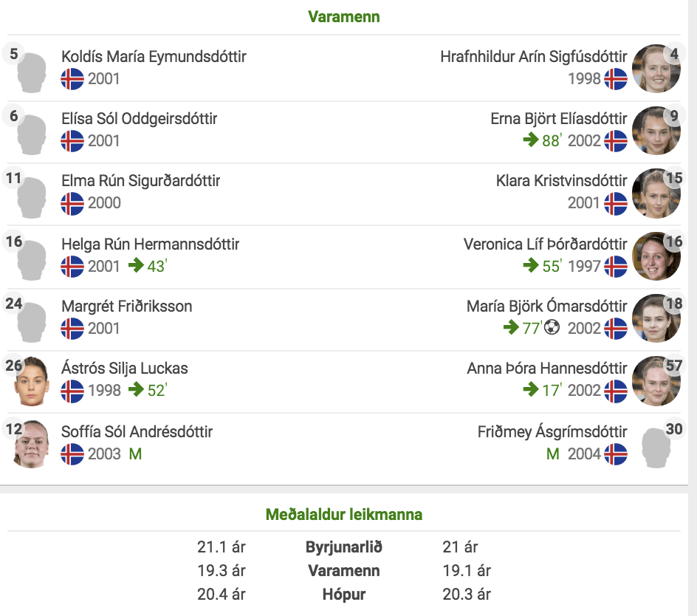Screen dimensions: 697x616
Task: Click the substitution arrow next to 43'
Action: pyautogui.click(x=136, y=265)
